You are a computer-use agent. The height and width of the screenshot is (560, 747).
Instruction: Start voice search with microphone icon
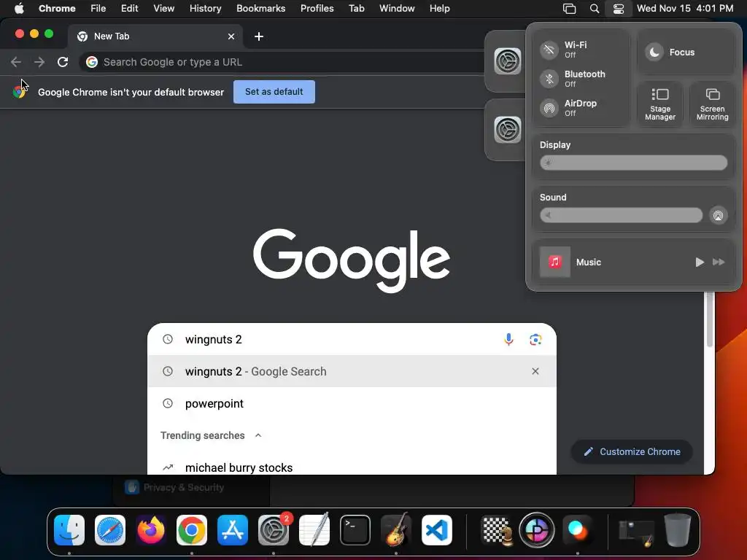[508, 340]
